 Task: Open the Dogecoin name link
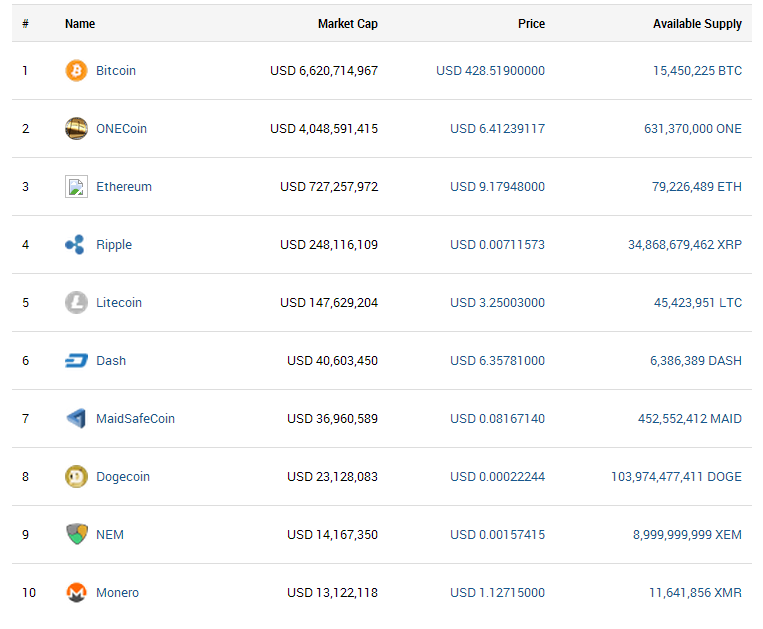123,477
